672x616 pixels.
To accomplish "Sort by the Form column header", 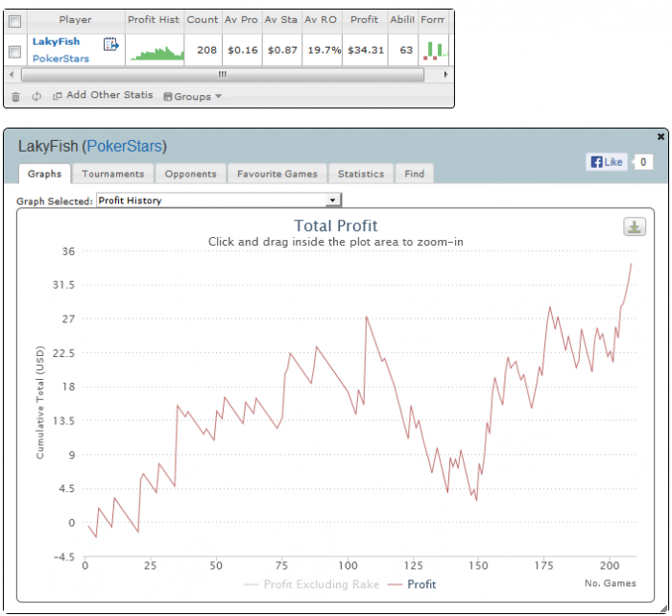I will [433, 20].
